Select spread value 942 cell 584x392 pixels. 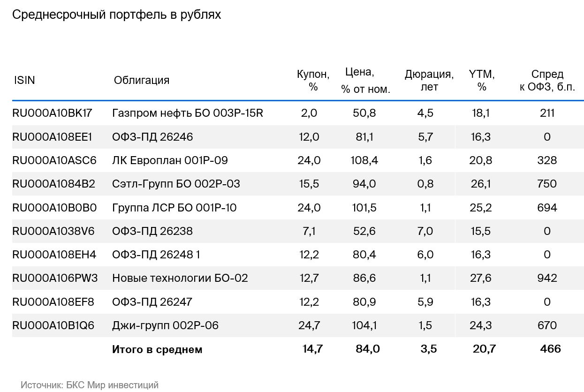pos(547,278)
